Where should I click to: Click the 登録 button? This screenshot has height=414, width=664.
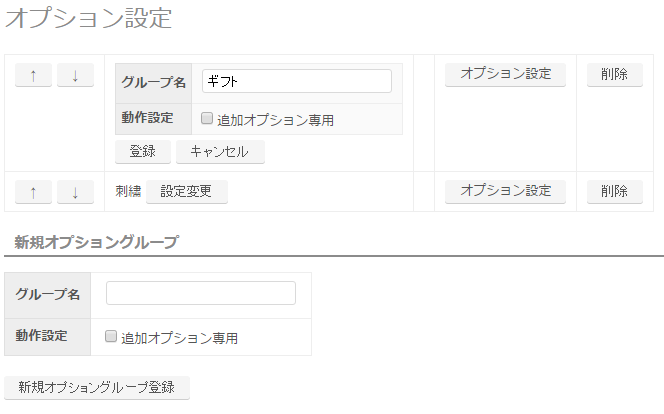click(x=143, y=152)
